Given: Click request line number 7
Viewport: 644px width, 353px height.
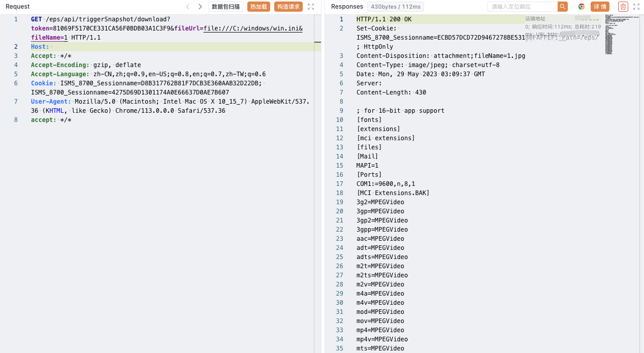Looking at the screenshot, I should (x=16, y=102).
